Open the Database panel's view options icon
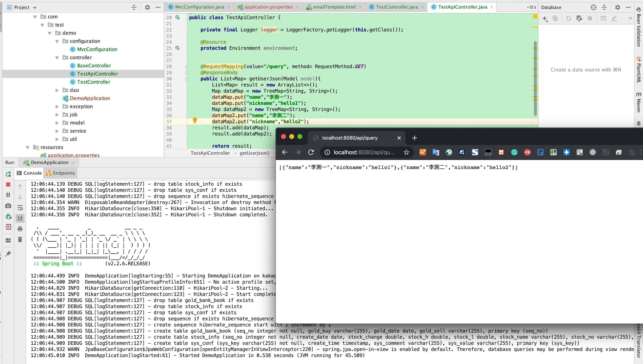Viewport: 643px width, 364px height. point(593,8)
